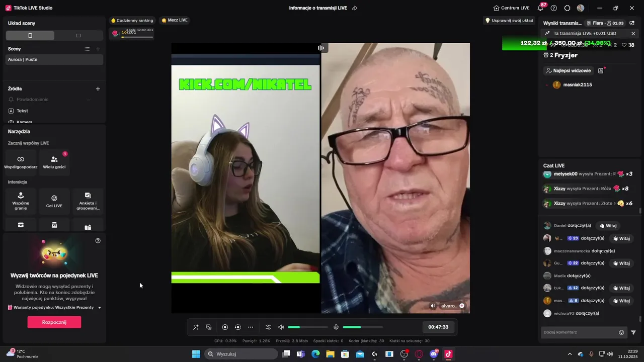The image size is (644, 362).
Task: Open the profile avatar menu
Action: 581,8
